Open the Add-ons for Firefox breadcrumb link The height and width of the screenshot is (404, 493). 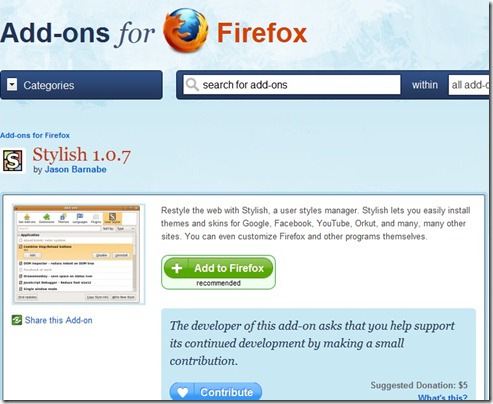click(x=35, y=135)
